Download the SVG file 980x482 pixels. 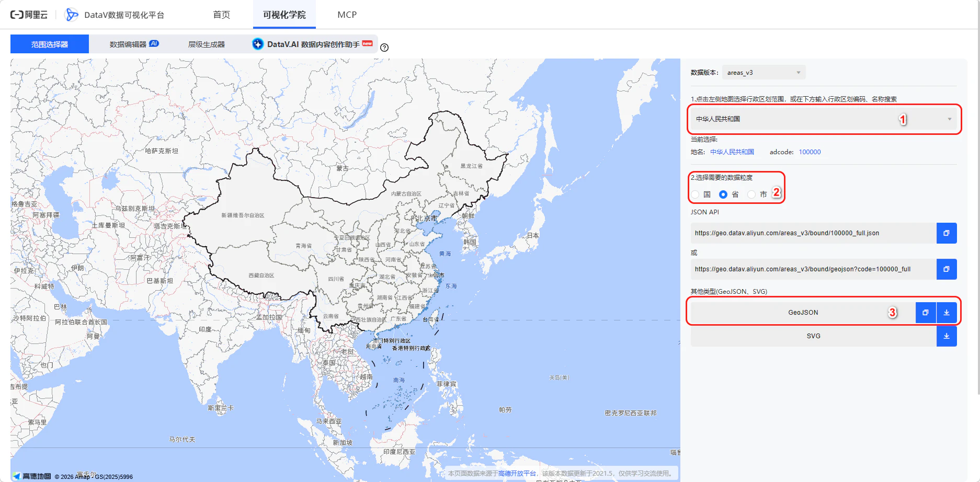pos(947,336)
